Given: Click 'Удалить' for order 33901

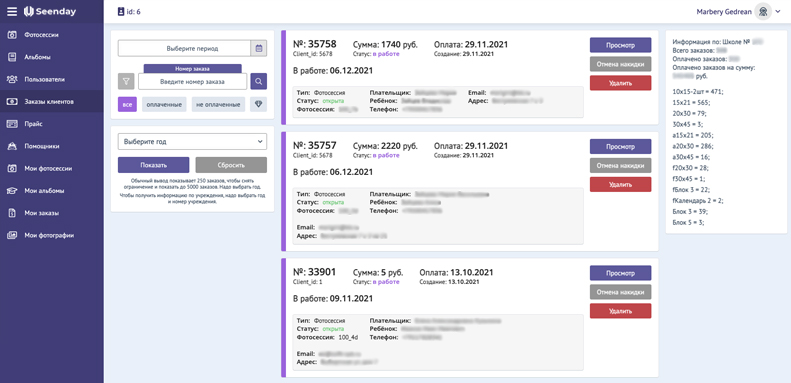Looking at the screenshot, I should [x=620, y=311].
